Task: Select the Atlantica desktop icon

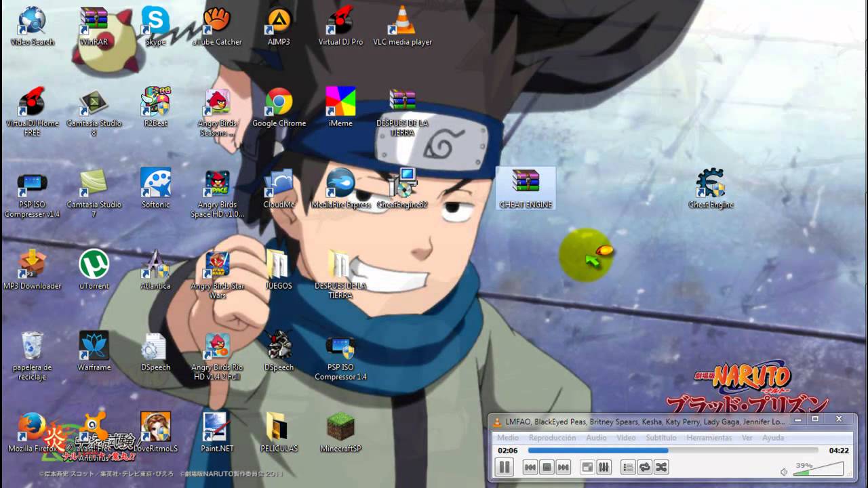Action: 155,270
